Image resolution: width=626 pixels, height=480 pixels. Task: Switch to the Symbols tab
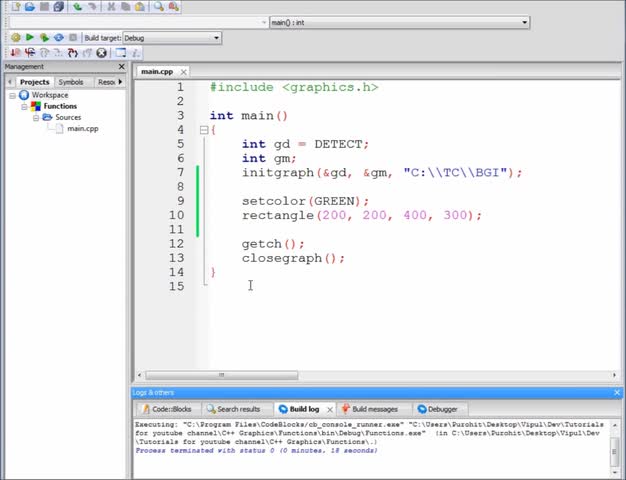click(x=71, y=82)
